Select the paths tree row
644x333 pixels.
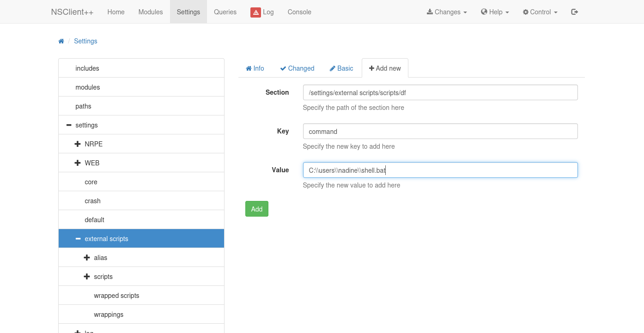(141, 106)
